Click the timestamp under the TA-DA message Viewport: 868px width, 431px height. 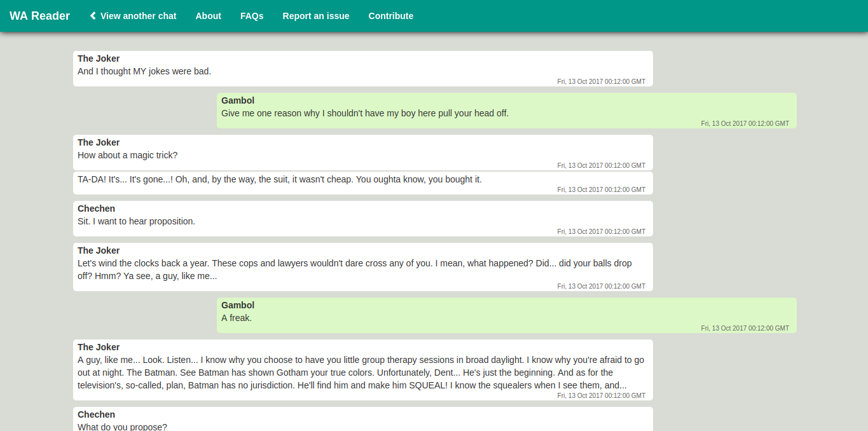(x=601, y=189)
